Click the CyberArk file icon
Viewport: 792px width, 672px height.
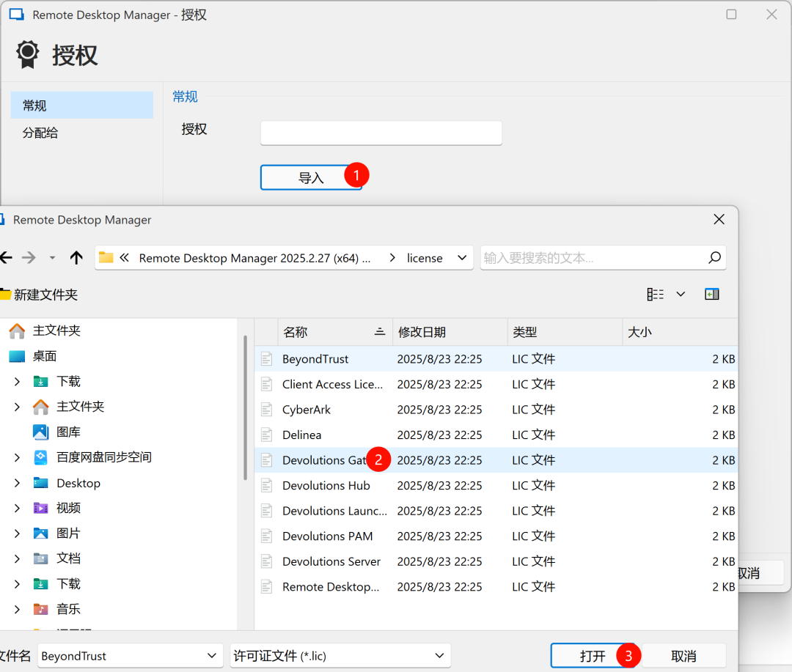(266, 410)
